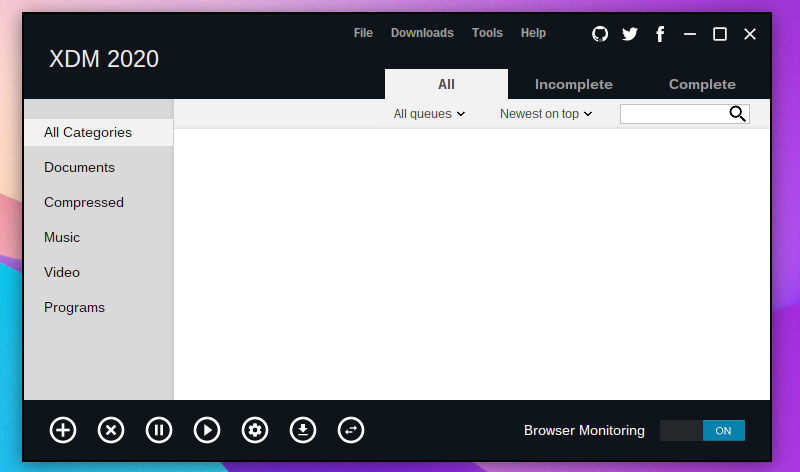The width and height of the screenshot is (800, 472).
Task: Click the video downloader arrow icon
Action: point(303,430)
